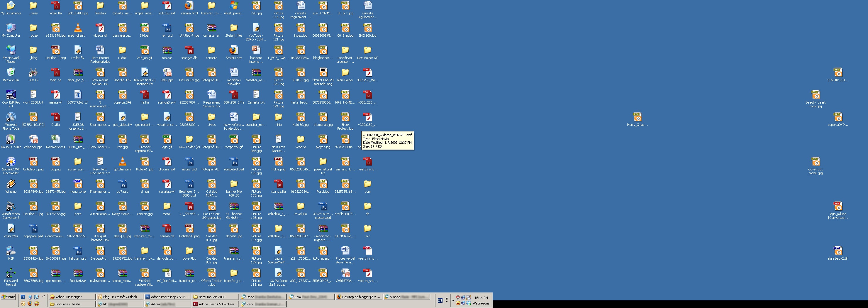Click the Nokia PC Suite icon
The image size is (868, 308).
coord(11,140)
